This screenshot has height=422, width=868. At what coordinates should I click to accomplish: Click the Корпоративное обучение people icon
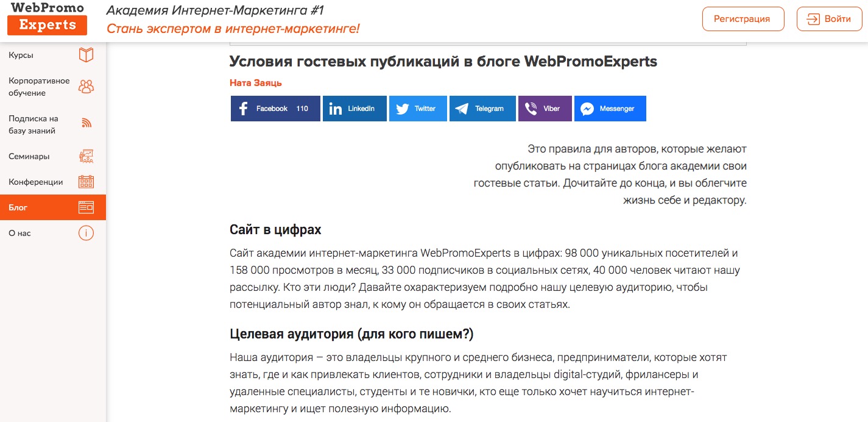[x=86, y=87]
